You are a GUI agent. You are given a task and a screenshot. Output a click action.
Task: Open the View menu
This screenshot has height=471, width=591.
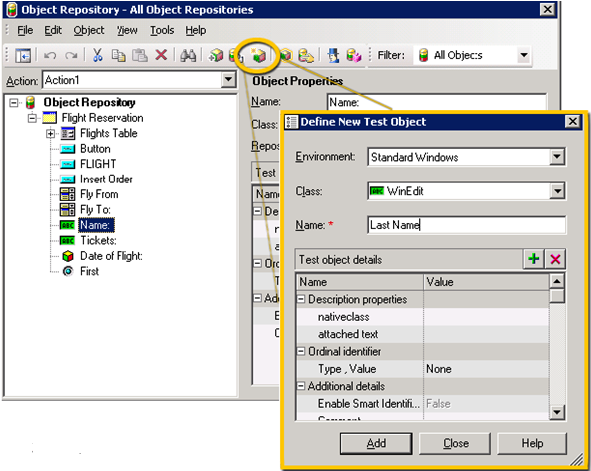pyautogui.click(x=127, y=30)
